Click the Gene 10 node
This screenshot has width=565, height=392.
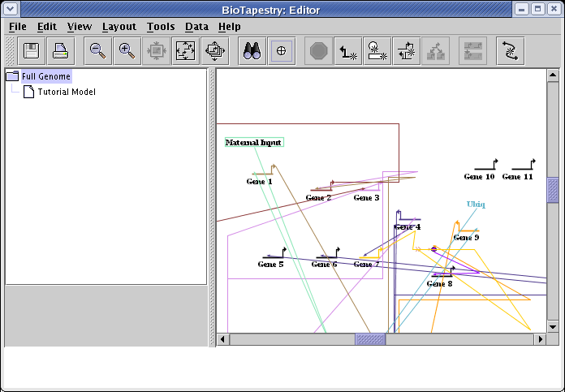(479, 176)
